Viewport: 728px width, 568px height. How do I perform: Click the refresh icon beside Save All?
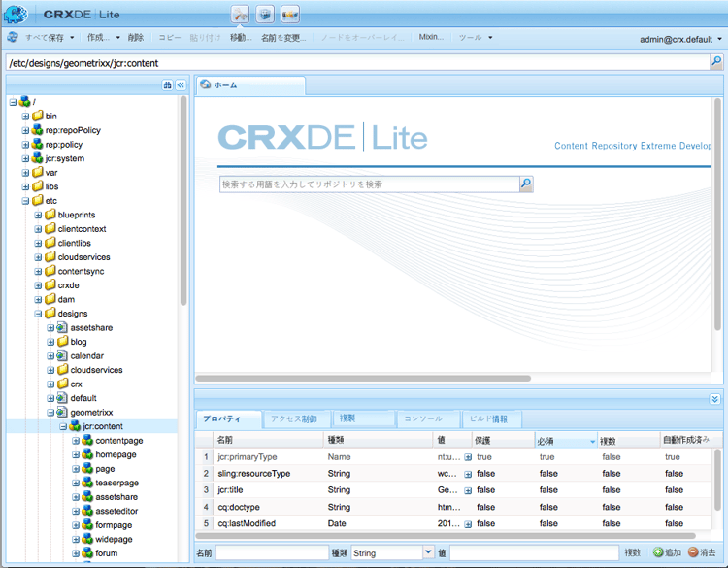[x=13, y=37]
